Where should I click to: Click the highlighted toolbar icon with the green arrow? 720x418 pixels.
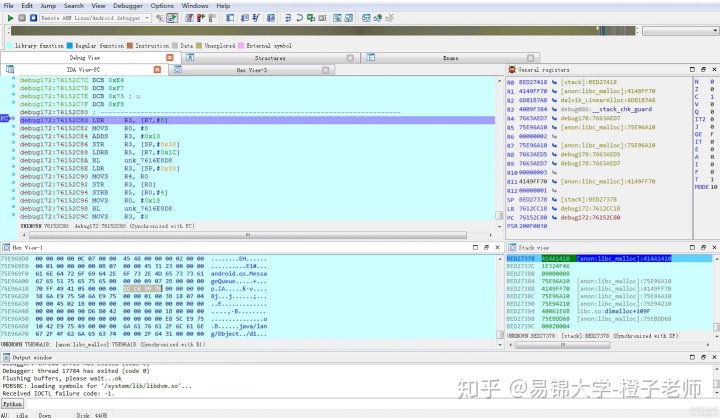[x=172, y=18]
